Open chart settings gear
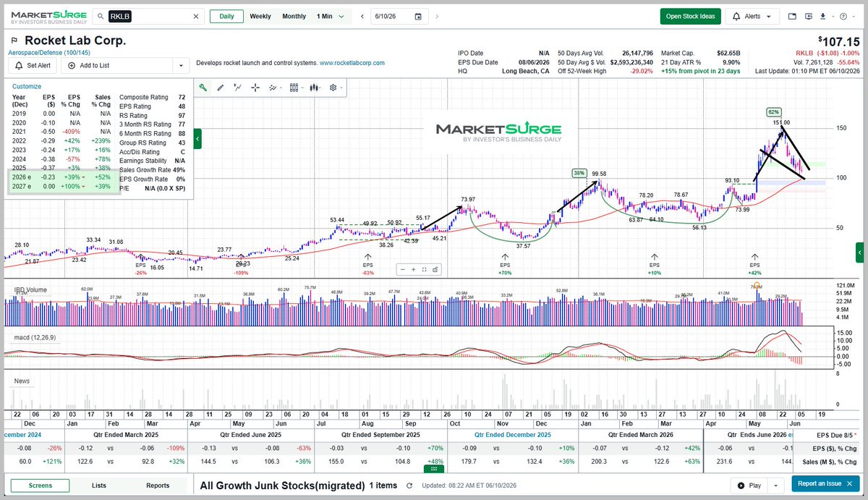This screenshot has height=500, width=868. point(333,88)
